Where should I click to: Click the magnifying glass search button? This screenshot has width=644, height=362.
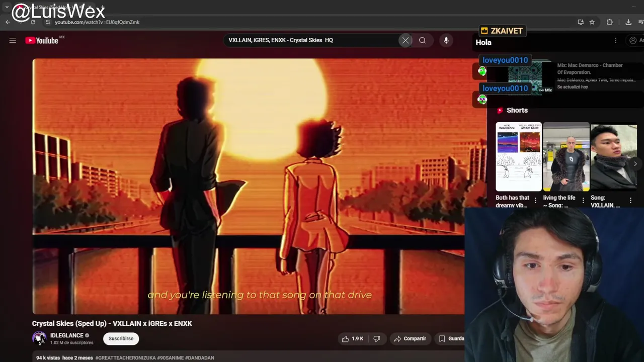pos(423,40)
